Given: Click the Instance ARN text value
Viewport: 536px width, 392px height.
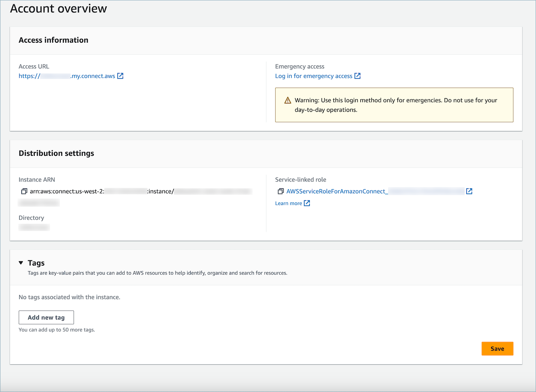Looking at the screenshot, I should [137, 191].
